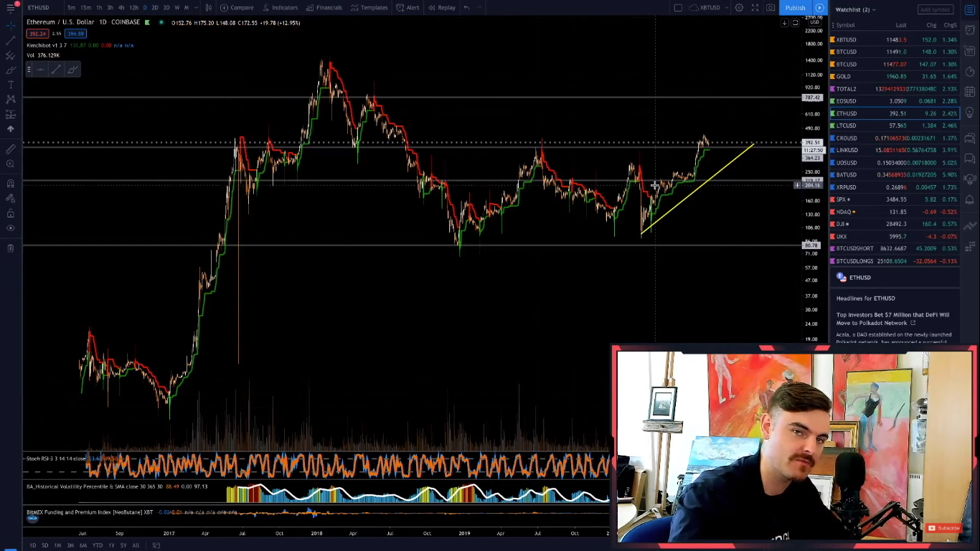Select the text annotation tool

point(10,85)
